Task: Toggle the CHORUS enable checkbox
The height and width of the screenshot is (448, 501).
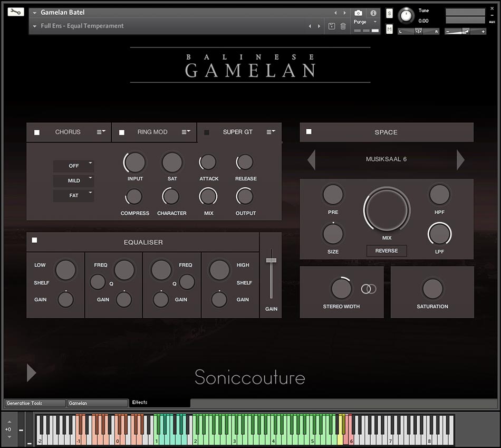Action: pyautogui.click(x=37, y=132)
